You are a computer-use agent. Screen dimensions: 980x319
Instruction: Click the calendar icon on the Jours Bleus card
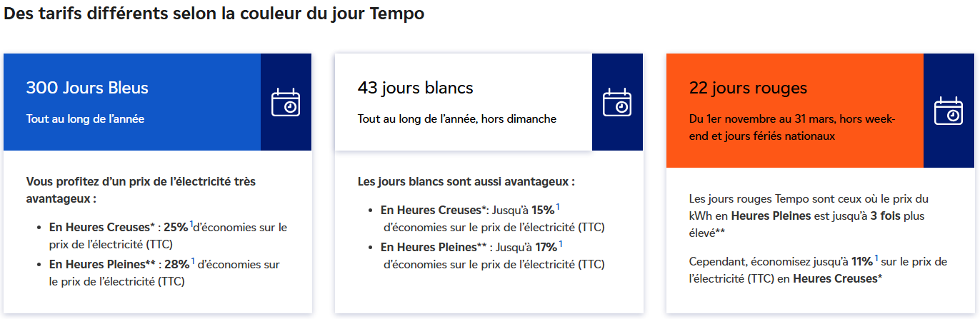[286, 102]
